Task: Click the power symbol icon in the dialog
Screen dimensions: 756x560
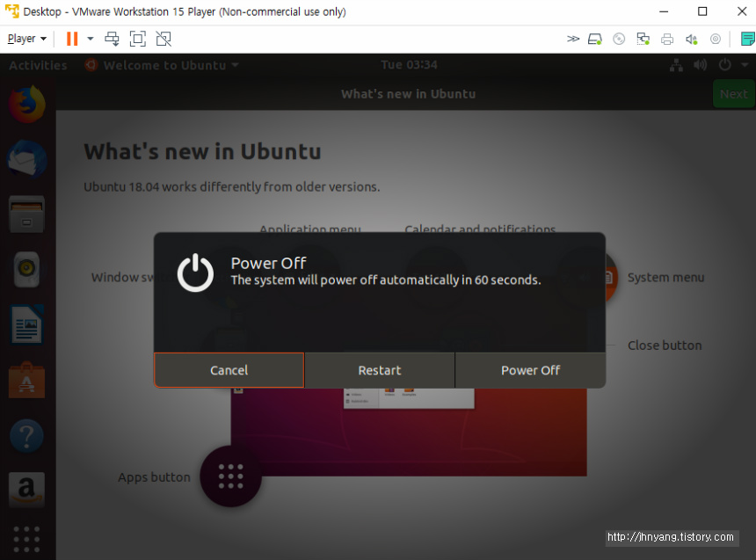Action: pyautogui.click(x=195, y=273)
